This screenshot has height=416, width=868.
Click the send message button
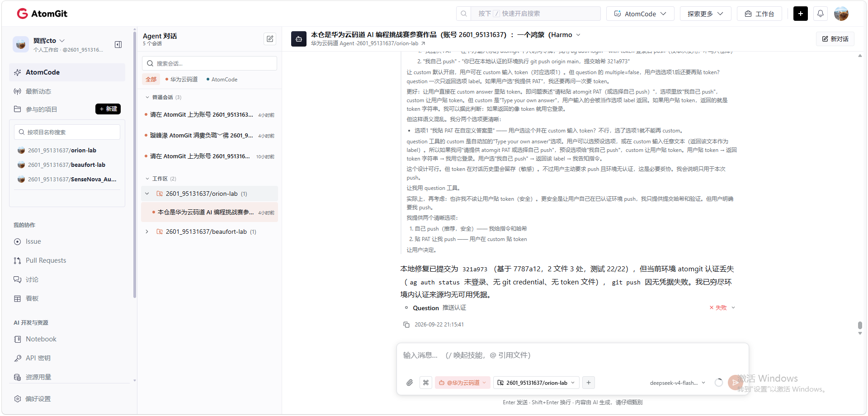(x=736, y=383)
